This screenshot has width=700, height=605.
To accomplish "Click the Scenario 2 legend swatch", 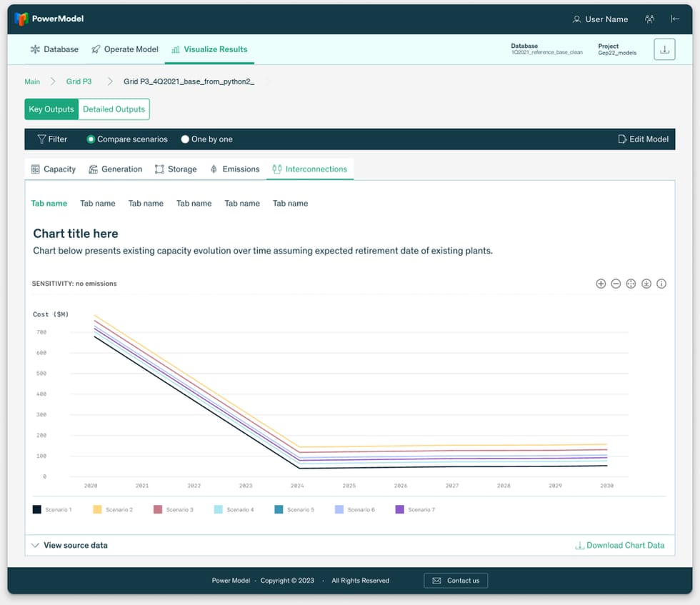I will (x=97, y=509).
